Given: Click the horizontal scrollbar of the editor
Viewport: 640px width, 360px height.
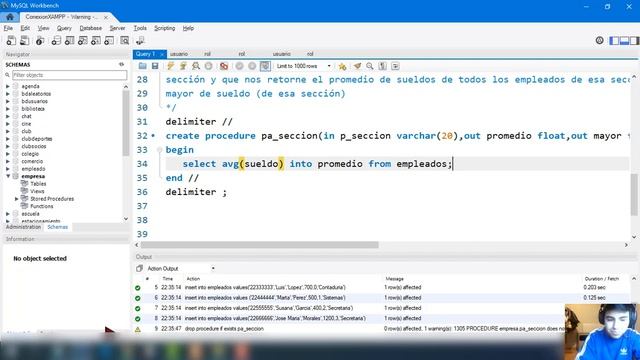Looking at the screenshot, I should (x=260, y=245).
